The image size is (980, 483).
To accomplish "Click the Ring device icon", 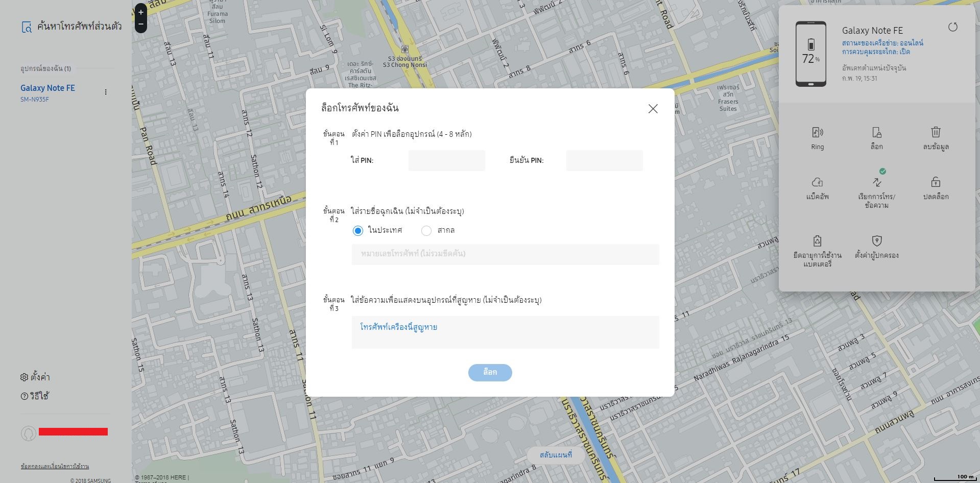I will click(817, 133).
